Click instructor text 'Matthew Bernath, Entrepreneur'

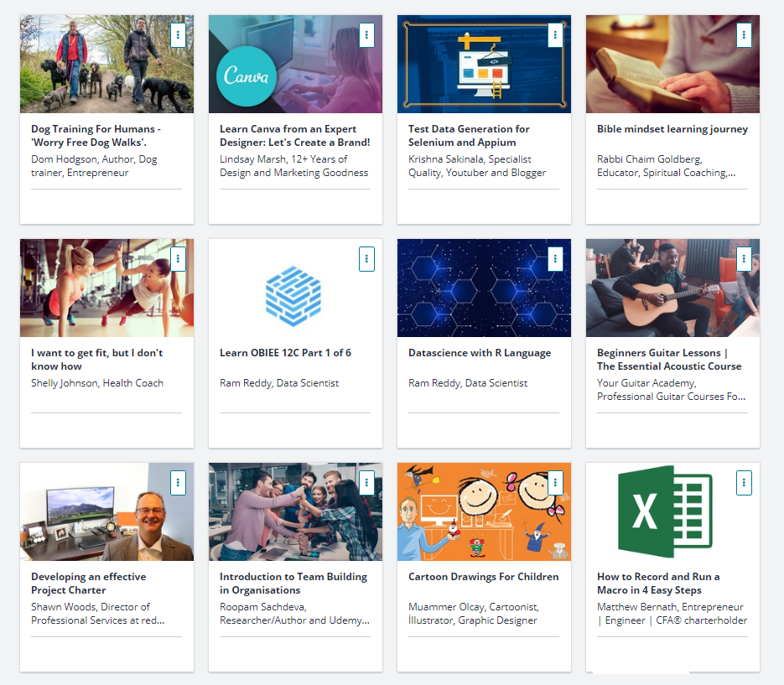tap(672, 614)
